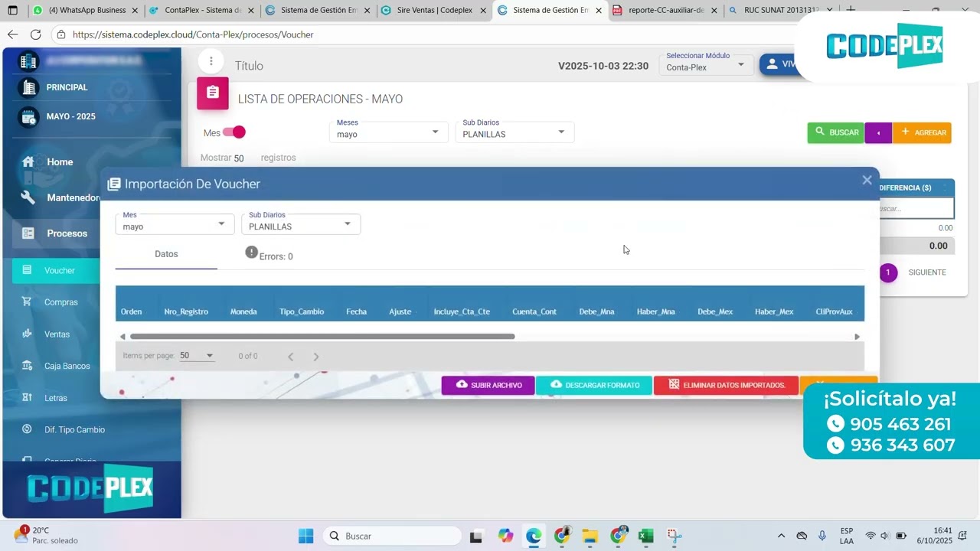Switch to Sire Ventas Codeplex browser tab

coord(433,11)
